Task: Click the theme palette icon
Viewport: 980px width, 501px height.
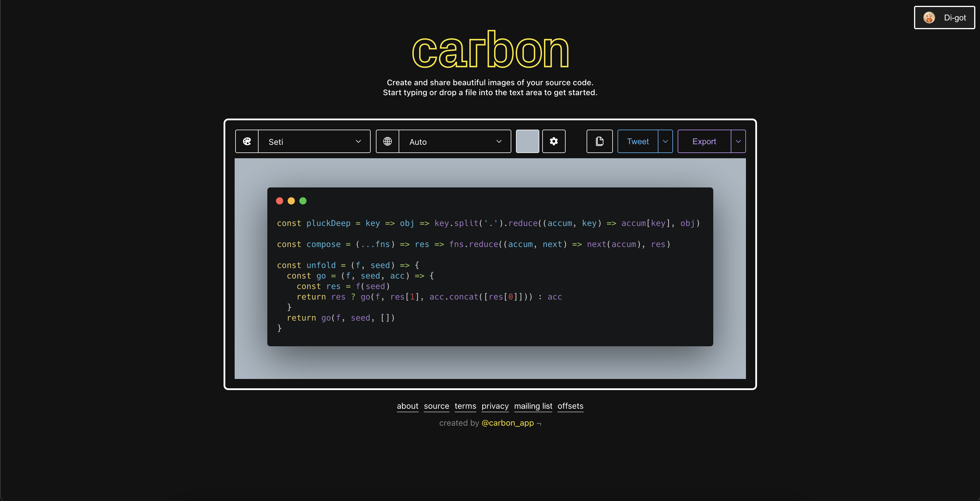Action: (x=247, y=141)
